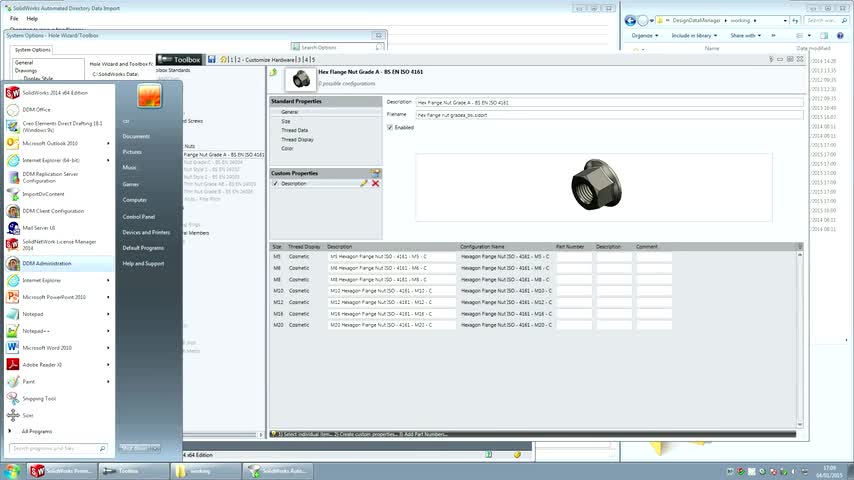Open SolidWorks 2014 x64 Edition from Start menu
This screenshot has height=480, width=854.
click(59, 93)
